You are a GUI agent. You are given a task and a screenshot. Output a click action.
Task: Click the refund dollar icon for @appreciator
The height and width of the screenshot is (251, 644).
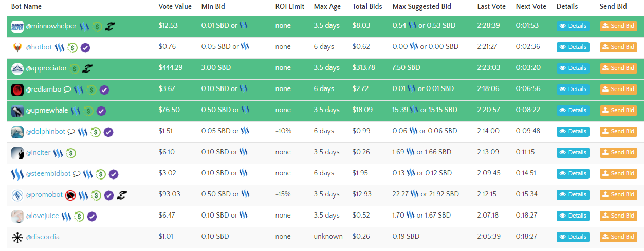(x=74, y=68)
